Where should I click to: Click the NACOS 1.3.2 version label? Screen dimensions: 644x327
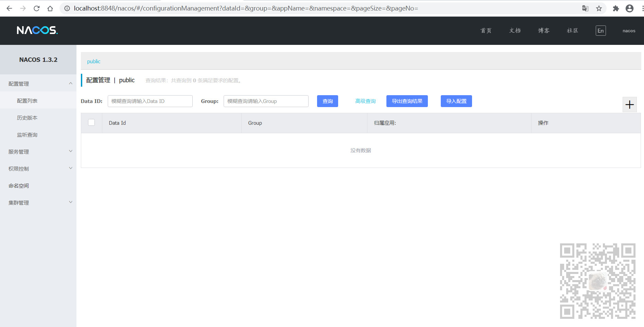tap(38, 60)
